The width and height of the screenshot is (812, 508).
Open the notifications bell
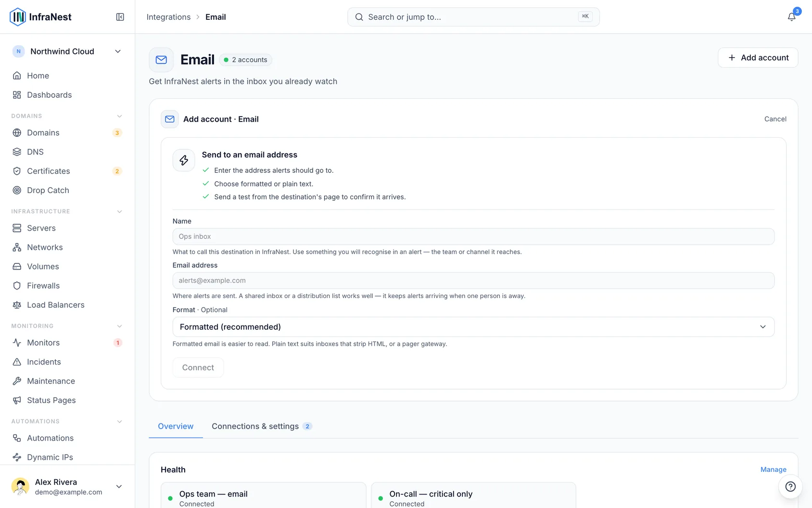791,17
